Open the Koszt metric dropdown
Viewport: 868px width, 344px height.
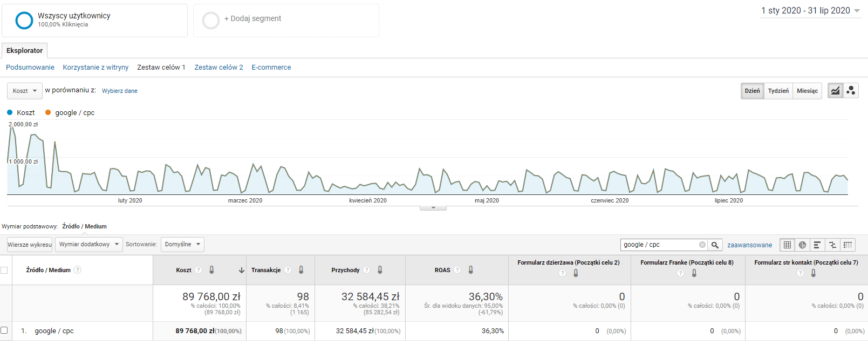point(25,91)
